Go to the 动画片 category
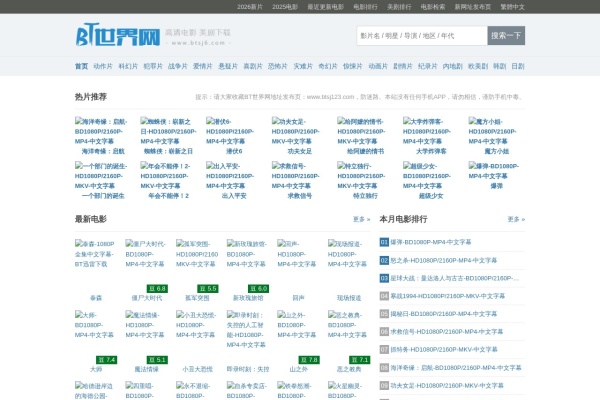Screen dimensions: 600x400 pyautogui.click(x=378, y=66)
